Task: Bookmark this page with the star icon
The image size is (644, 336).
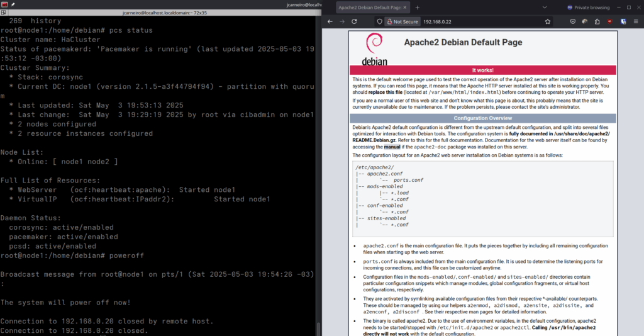Action: (548, 21)
